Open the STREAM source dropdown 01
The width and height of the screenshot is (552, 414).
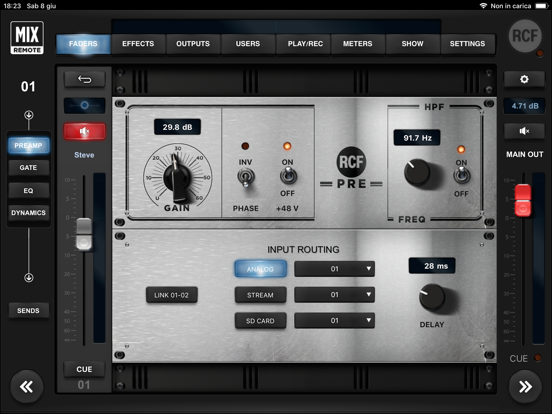334,295
